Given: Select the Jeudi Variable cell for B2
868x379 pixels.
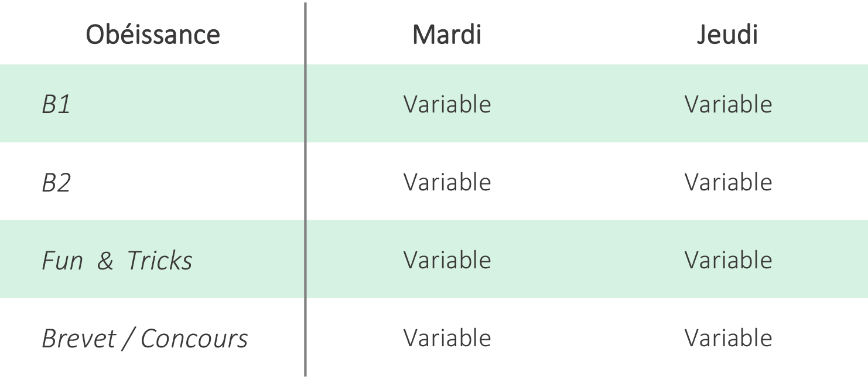Looking at the screenshot, I should click(729, 182).
